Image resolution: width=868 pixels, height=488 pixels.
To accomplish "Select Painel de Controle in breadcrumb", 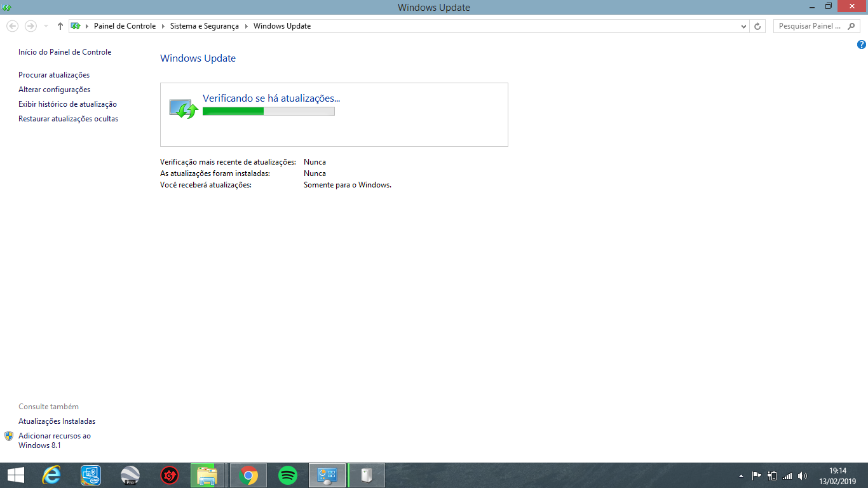I will click(125, 26).
